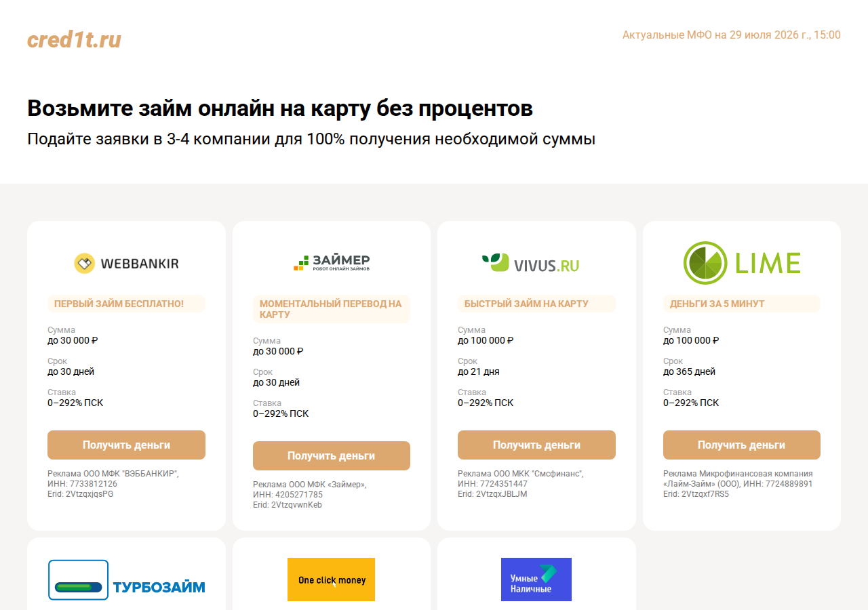Click the Webbankir logo
Image resolution: width=868 pixels, height=610 pixels.
pos(126,263)
